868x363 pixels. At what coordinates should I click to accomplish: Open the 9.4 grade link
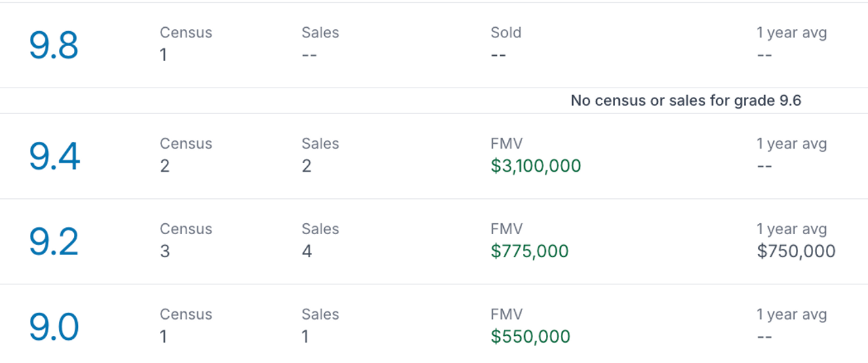pyautogui.click(x=54, y=156)
